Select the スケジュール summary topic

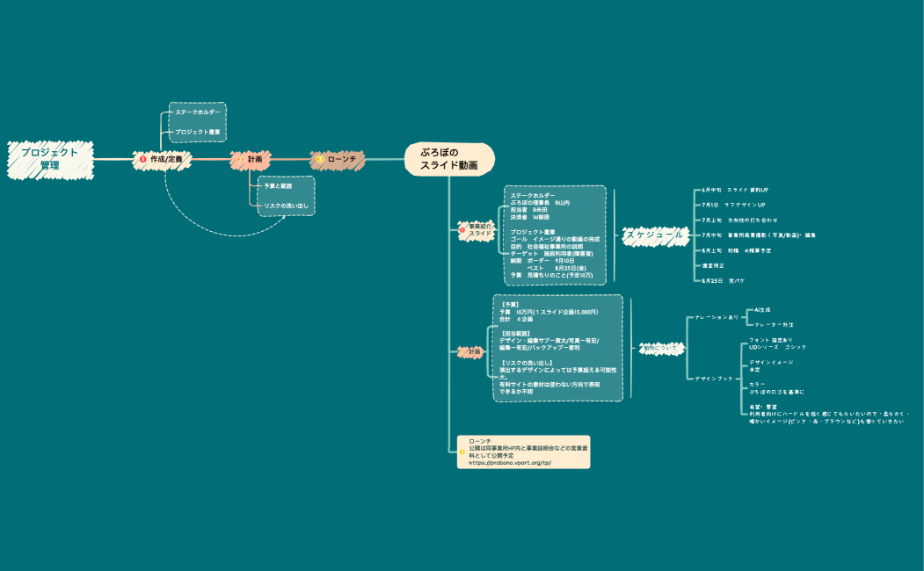click(652, 235)
